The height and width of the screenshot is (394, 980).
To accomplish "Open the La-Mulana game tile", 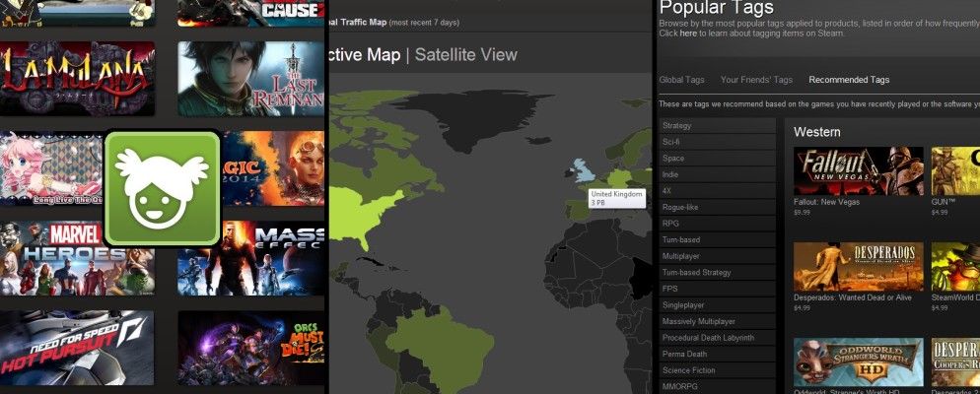I will (78, 79).
